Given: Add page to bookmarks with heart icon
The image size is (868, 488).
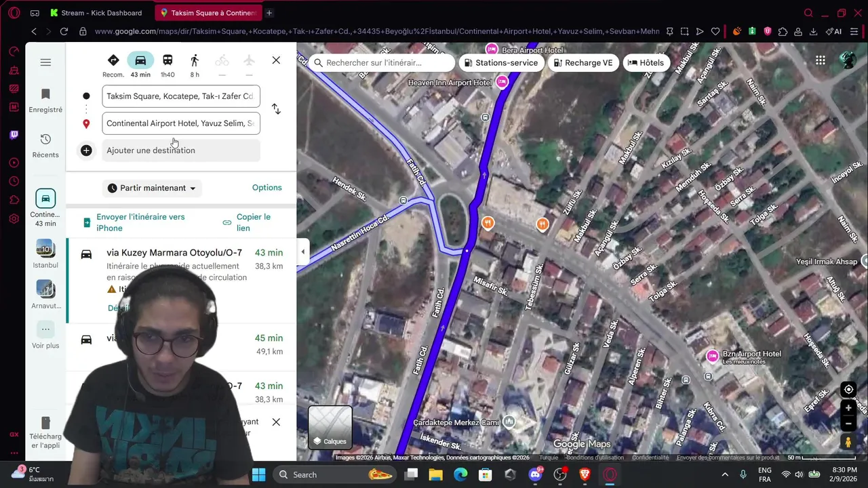Looking at the screenshot, I should pos(715,31).
